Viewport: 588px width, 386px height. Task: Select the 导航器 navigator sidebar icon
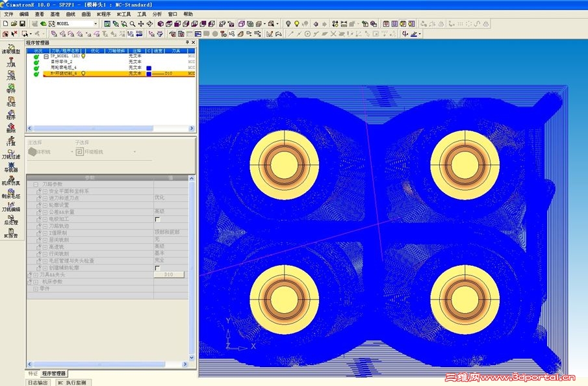pos(11,167)
